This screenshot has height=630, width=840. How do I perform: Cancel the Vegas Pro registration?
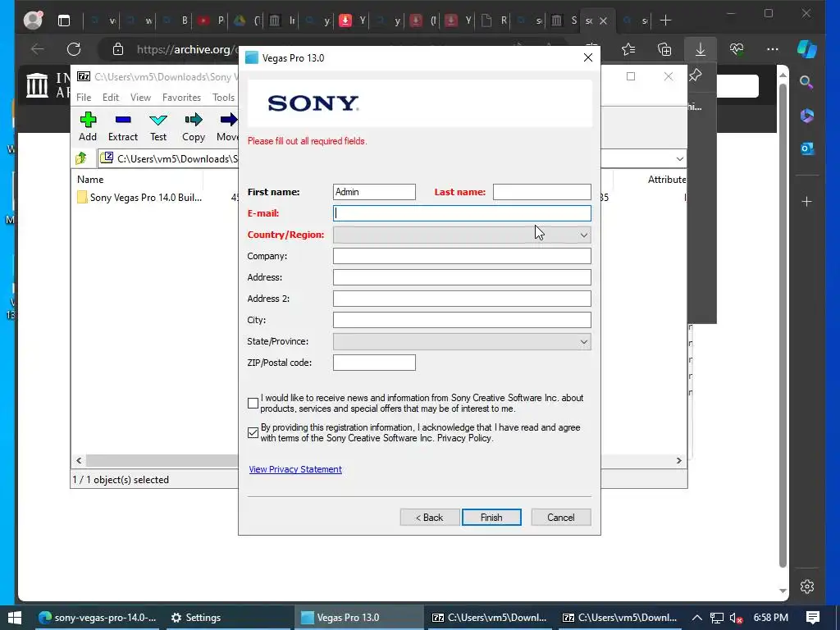pos(561,517)
